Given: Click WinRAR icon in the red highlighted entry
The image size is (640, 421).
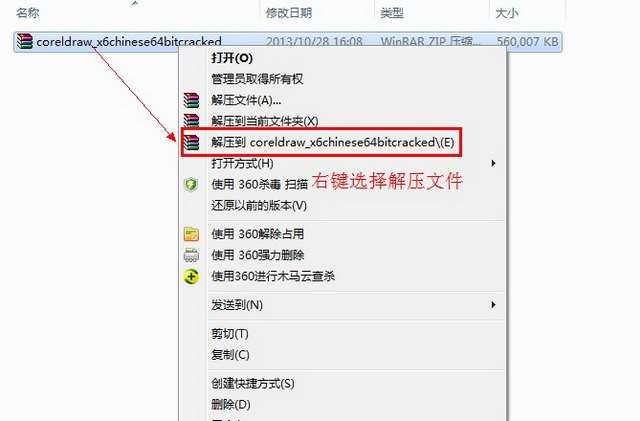Looking at the screenshot, I should (x=191, y=143).
